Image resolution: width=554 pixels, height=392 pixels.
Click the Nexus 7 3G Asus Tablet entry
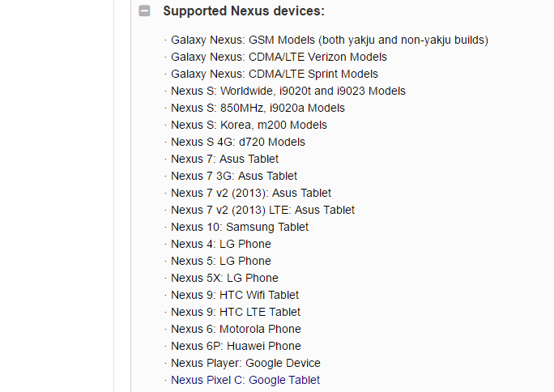pos(234,176)
